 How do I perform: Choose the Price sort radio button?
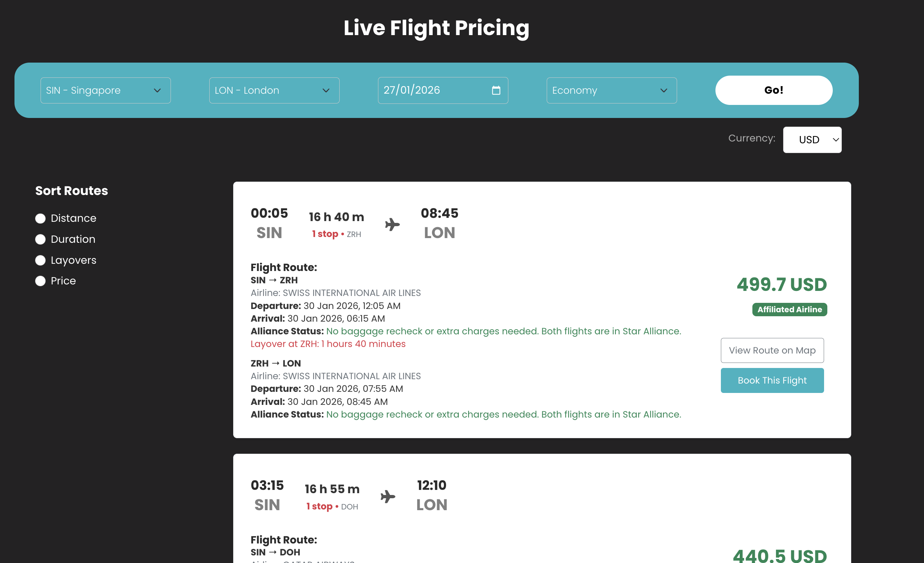41,281
